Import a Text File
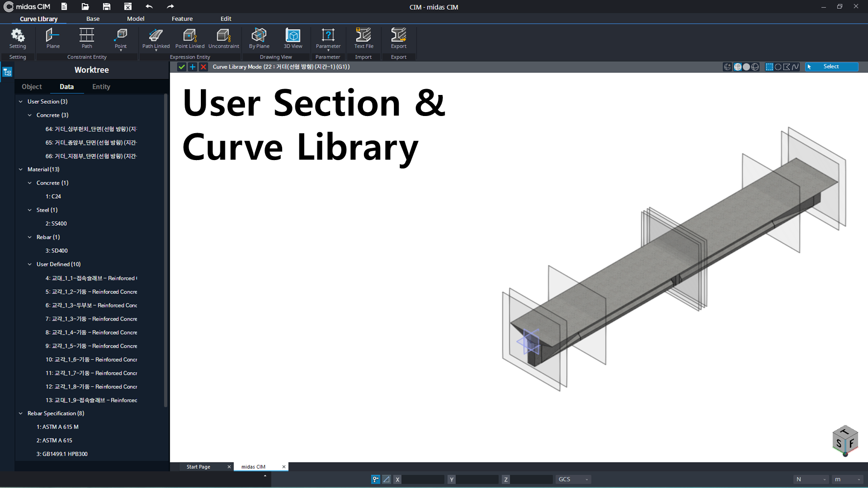Image resolution: width=868 pixels, height=488 pixels. point(363,38)
